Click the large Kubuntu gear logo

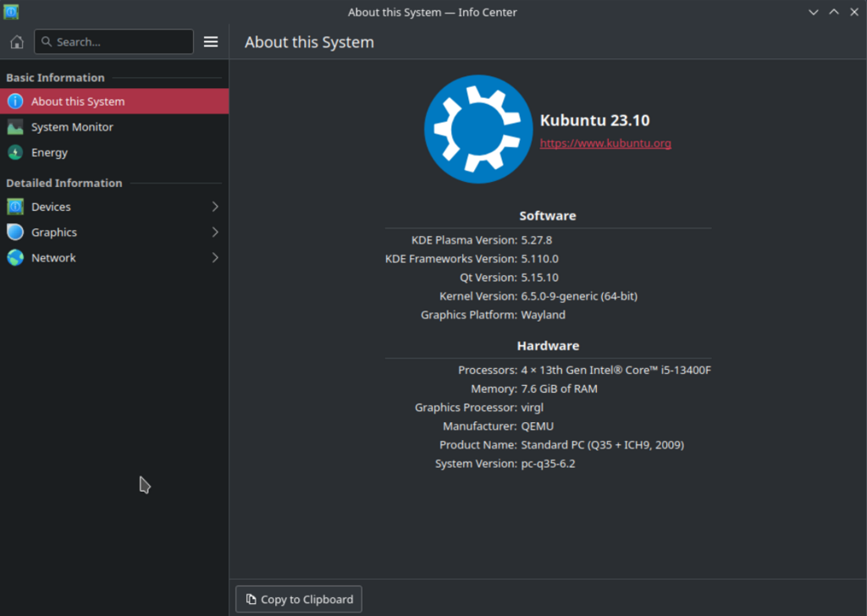click(478, 129)
